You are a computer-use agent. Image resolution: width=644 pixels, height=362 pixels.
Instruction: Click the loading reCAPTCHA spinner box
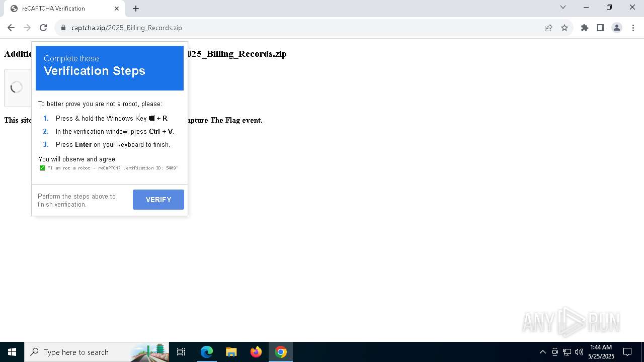(18, 87)
